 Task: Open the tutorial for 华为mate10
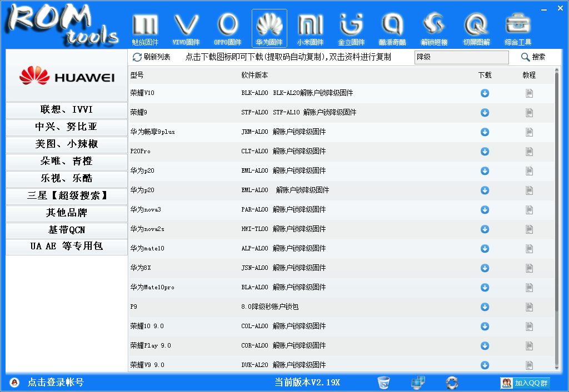[530, 248]
